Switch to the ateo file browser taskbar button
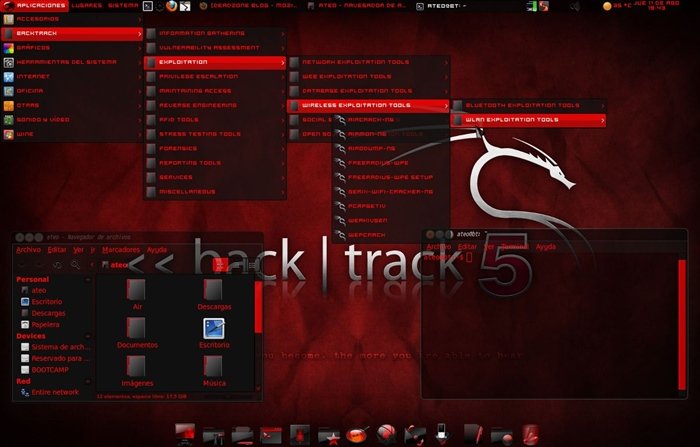 pyautogui.click(x=357, y=6)
